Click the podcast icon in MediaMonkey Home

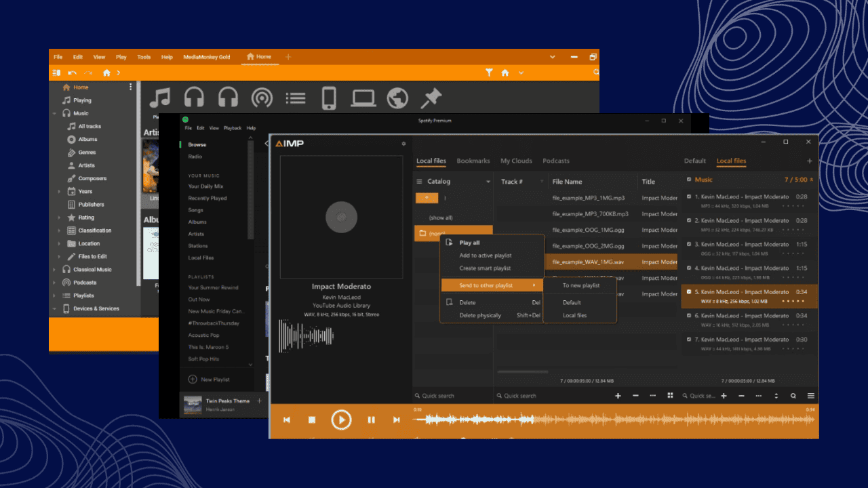pos(262,98)
